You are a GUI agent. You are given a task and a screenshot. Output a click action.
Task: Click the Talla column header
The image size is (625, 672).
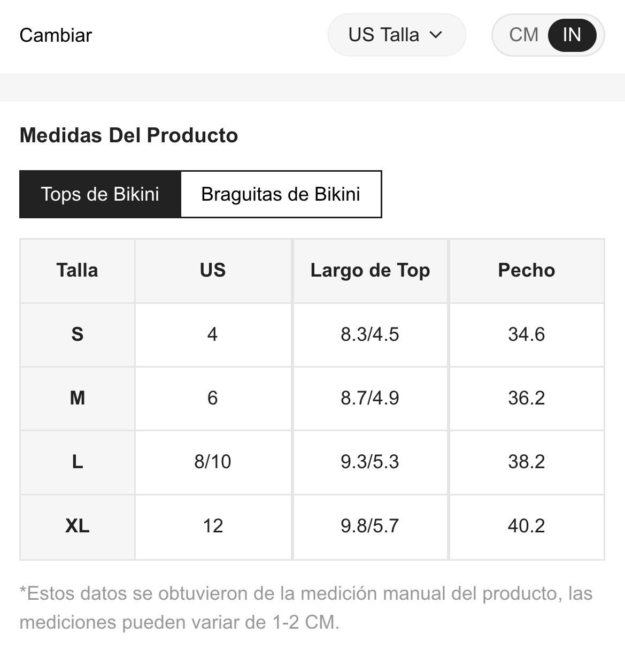pos(77,270)
